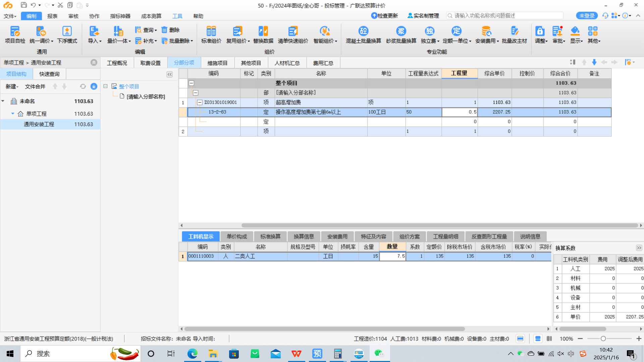Open the 标准换算 bottom tab
This screenshot has width=644, height=362.
coord(270,236)
